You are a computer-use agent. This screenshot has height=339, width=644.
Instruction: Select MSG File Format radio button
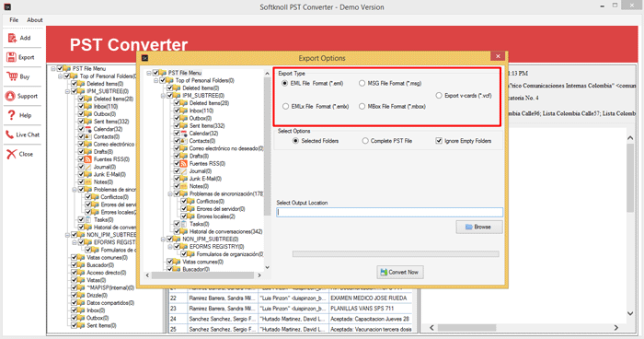coord(362,83)
